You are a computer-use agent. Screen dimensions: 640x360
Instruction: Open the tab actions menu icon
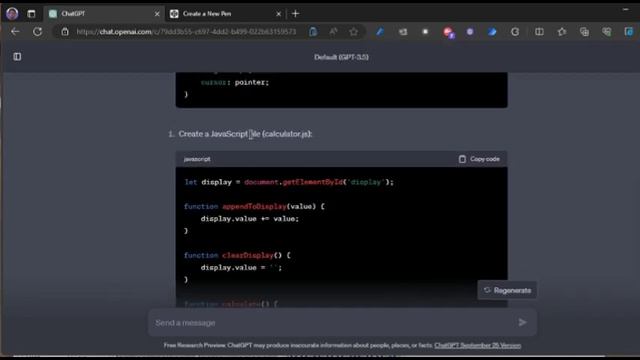(x=31, y=14)
